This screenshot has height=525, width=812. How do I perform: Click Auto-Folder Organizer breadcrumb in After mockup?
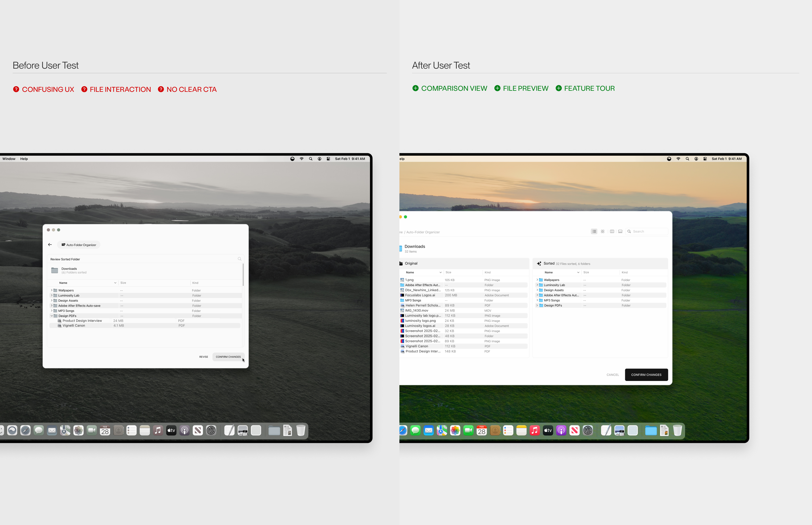(423, 232)
